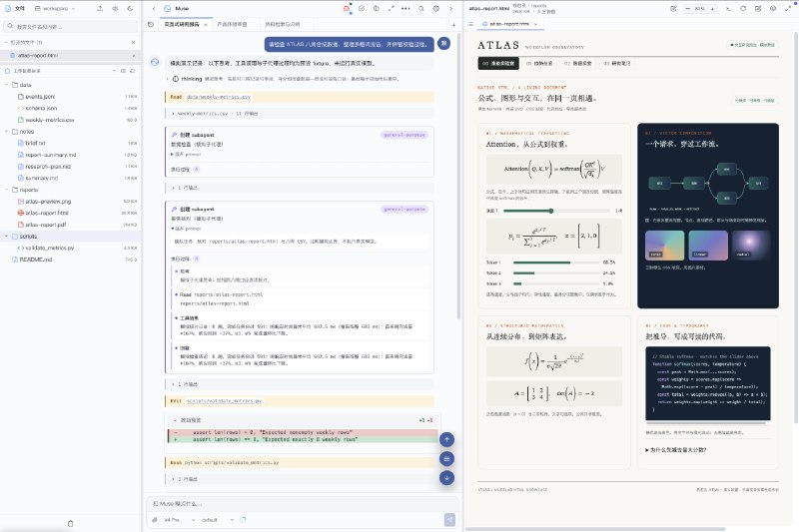Click the list icon left of atlas-report.html tab
The width and height of the screenshot is (799, 532).
click(470, 24)
